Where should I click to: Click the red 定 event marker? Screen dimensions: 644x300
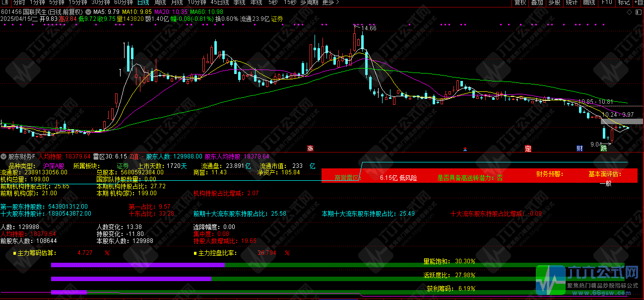(x=528, y=148)
